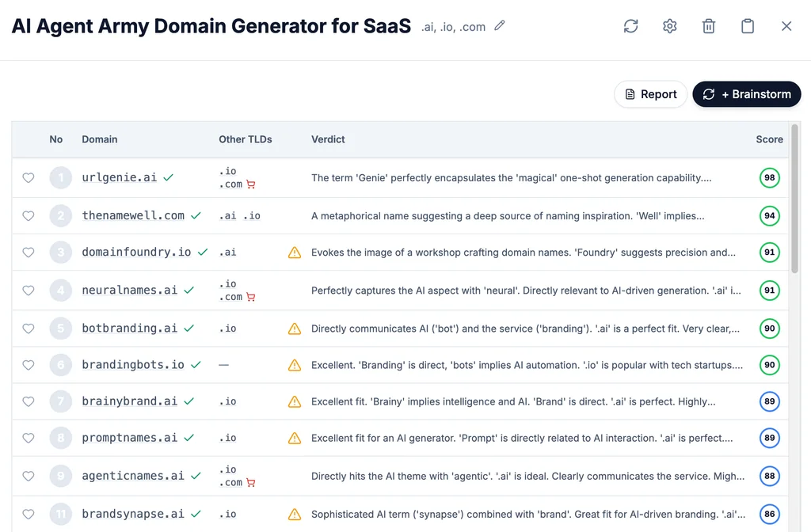Favorite urlgenie.ai using its heart icon
The width and height of the screenshot is (811, 532).
click(29, 177)
